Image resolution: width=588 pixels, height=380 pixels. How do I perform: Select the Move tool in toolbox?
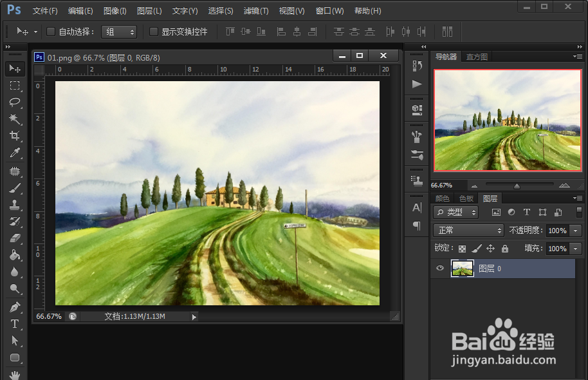tap(15, 69)
